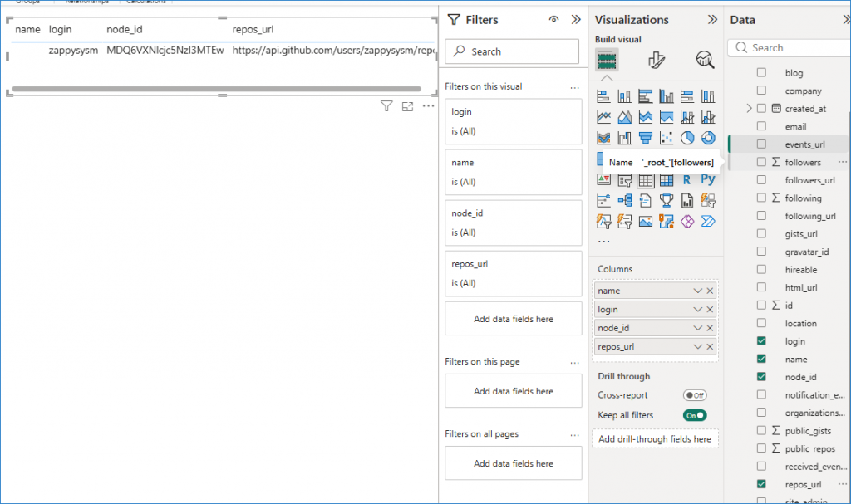Select Line and stacked column chart visual
The height and width of the screenshot is (504, 851).
687,117
